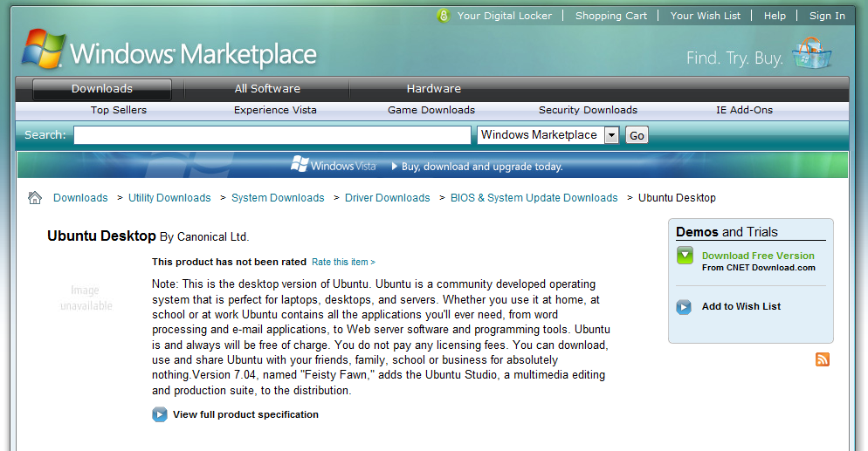
Task: Open the search scope dropdown arrow
Action: coord(611,135)
